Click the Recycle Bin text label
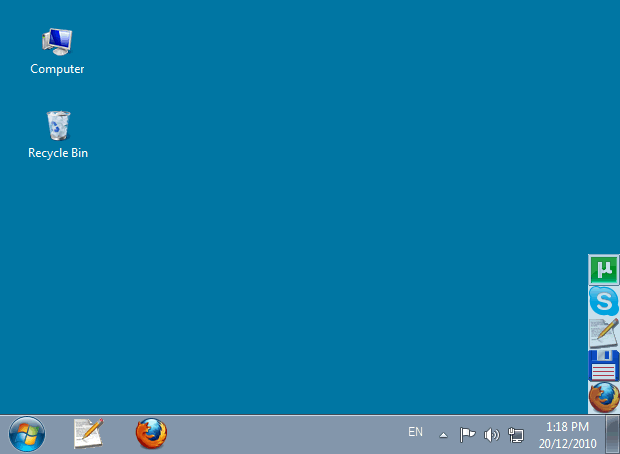Viewport: 620px width, 454px height. pyautogui.click(x=58, y=153)
